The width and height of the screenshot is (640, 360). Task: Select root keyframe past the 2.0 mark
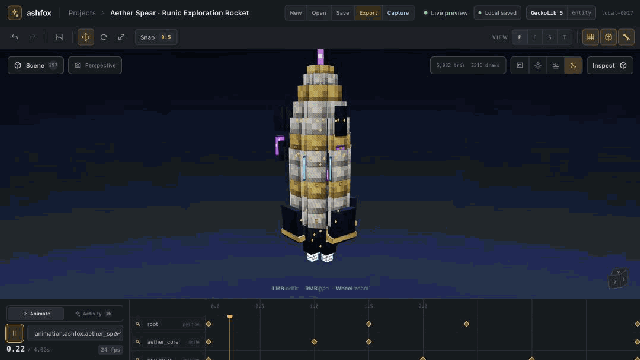pos(467,324)
